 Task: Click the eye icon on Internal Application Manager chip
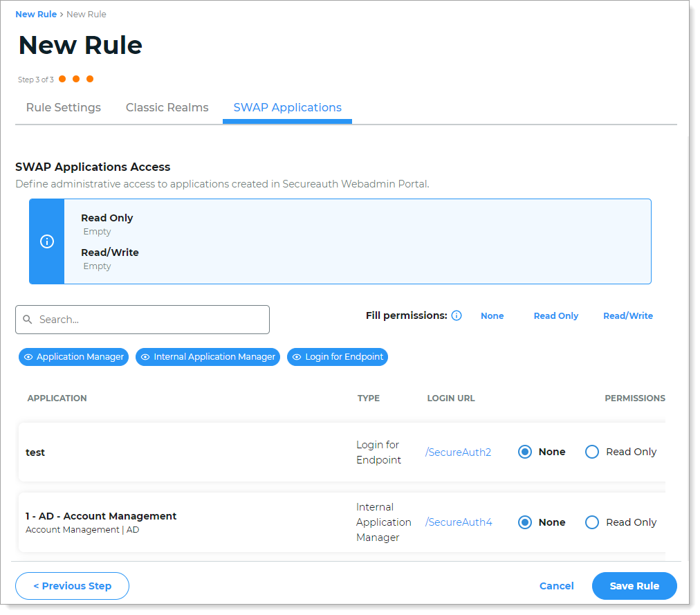click(x=144, y=357)
